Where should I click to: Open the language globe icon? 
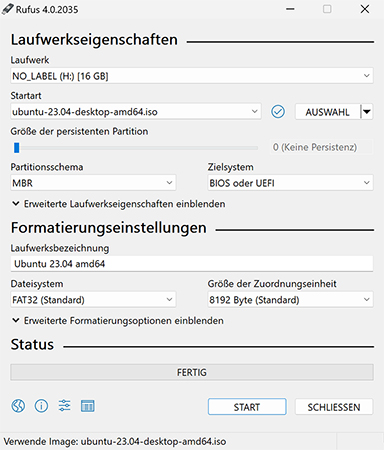[x=18, y=406]
